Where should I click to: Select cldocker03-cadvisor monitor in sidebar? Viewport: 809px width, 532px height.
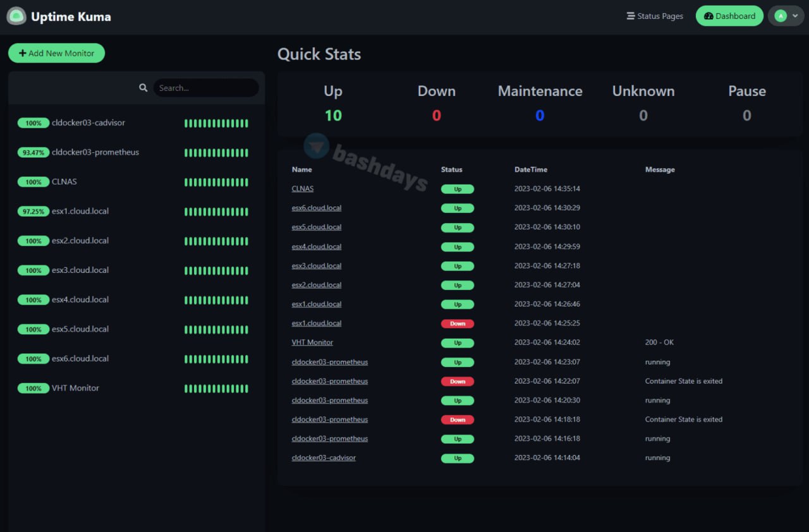pos(136,123)
